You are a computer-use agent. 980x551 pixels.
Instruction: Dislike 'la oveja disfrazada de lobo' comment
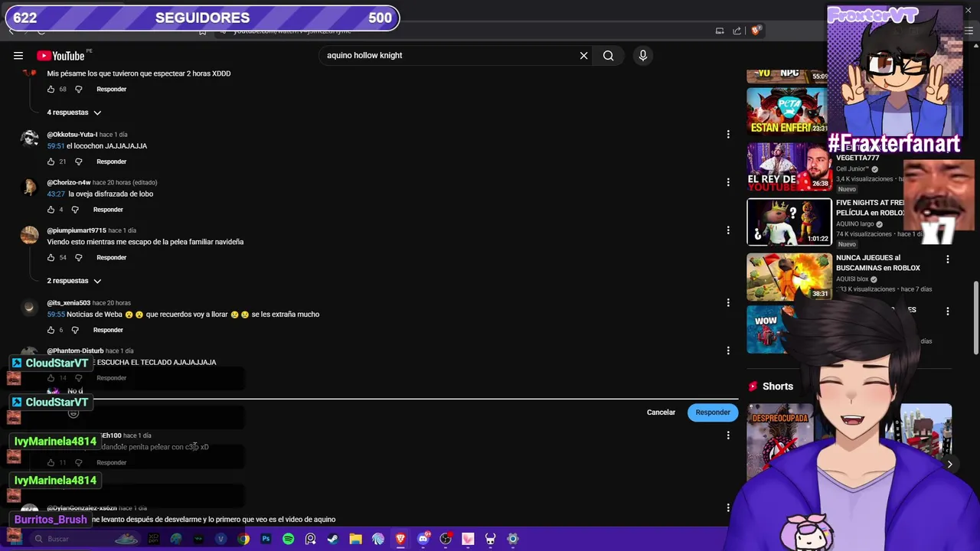pos(75,210)
